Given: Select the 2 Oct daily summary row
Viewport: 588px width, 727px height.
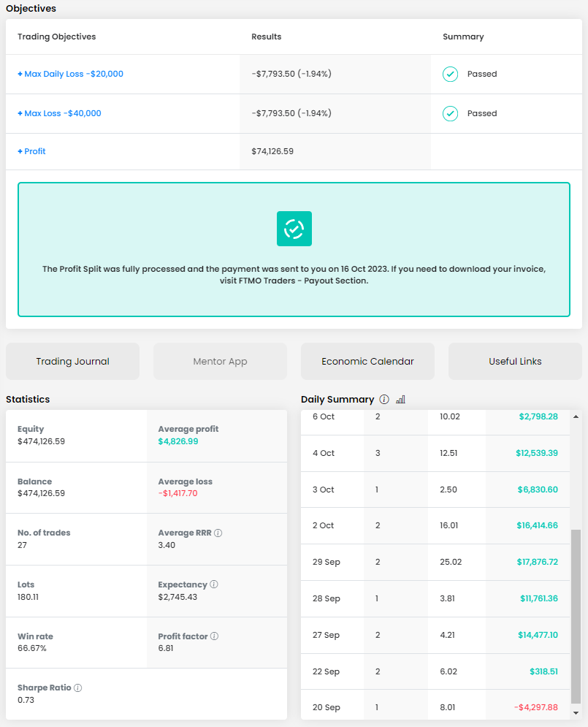Looking at the screenshot, I should pyautogui.click(x=435, y=525).
